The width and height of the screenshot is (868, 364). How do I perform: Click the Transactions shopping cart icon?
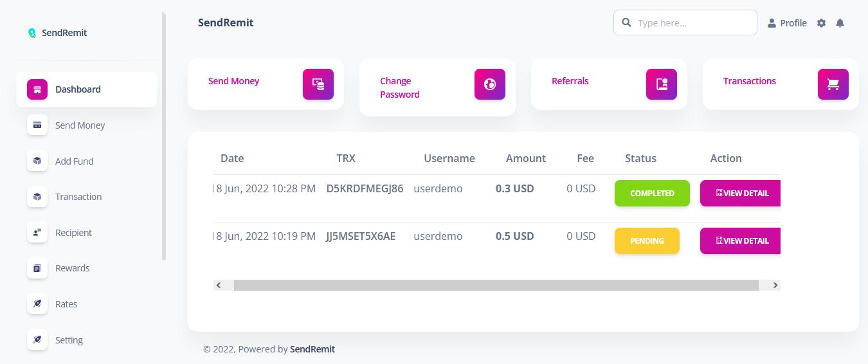833,84
